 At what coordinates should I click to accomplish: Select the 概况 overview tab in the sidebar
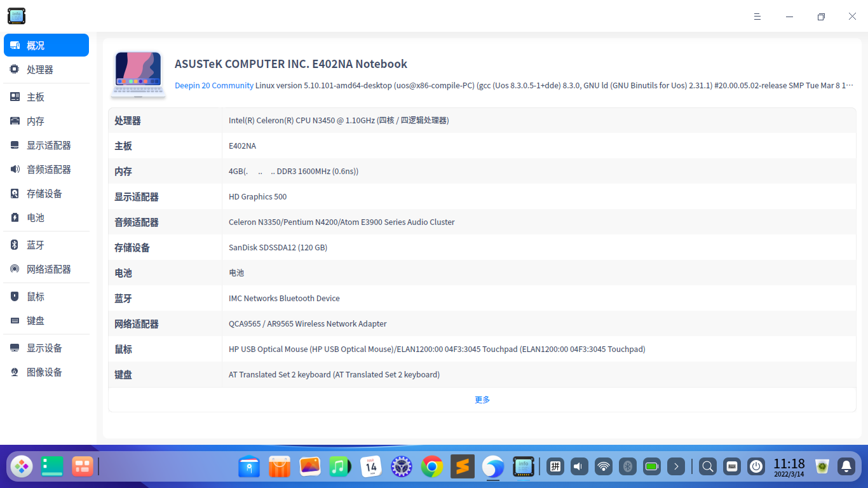click(x=46, y=45)
